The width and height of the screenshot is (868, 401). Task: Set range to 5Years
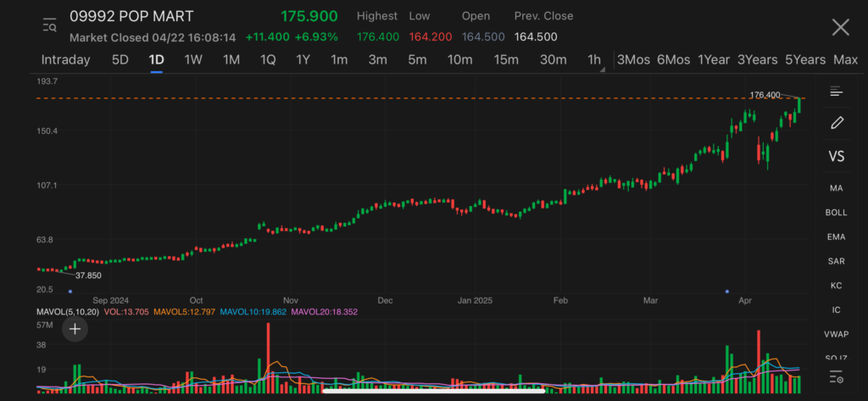(805, 60)
